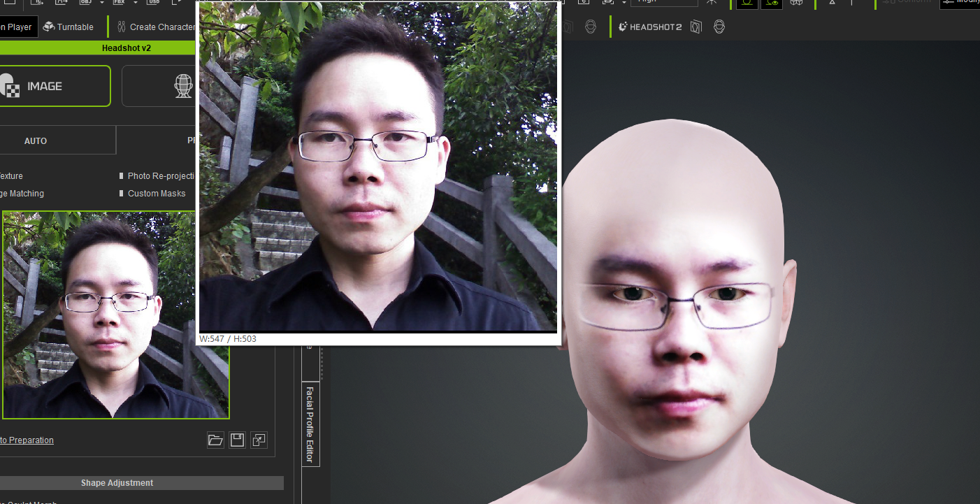
Task: Open the render quality High dropdown
Action: [x=663, y=2]
